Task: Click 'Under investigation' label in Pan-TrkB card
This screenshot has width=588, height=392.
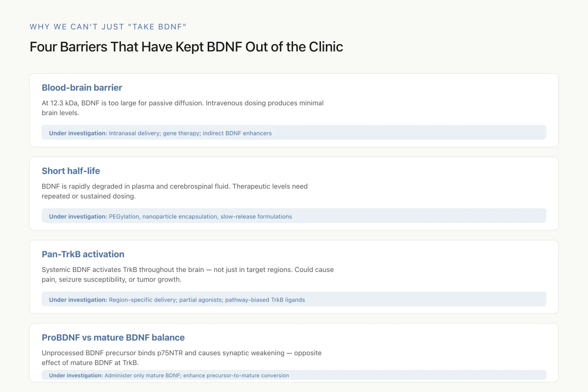Action: 78,299
